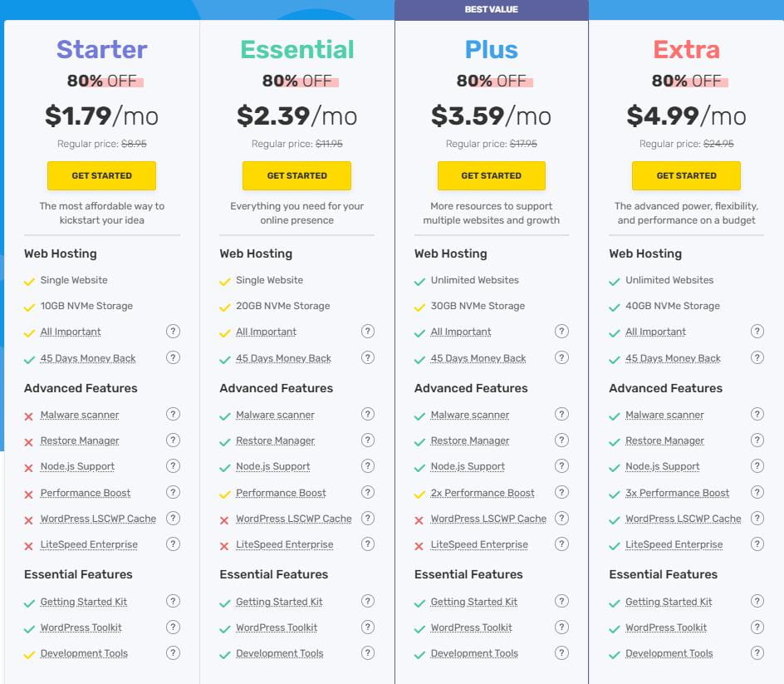
Task: Click Get Started button for Starter plan
Action: 101,175
